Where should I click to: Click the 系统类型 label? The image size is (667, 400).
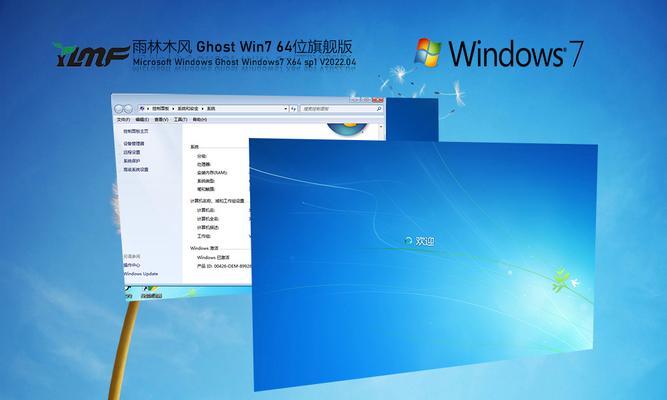point(205,181)
